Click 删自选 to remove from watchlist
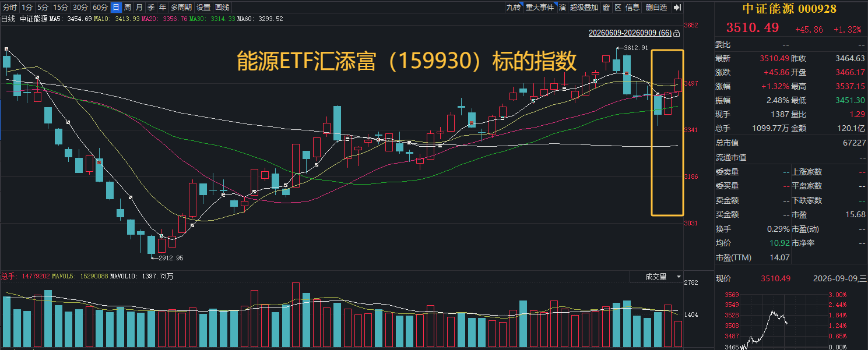 pos(656,8)
